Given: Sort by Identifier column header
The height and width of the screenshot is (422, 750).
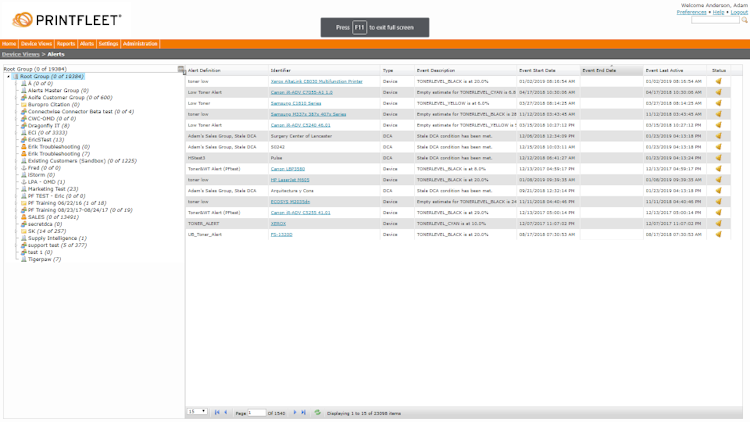Looking at the screenshot, I should [324, 70].
